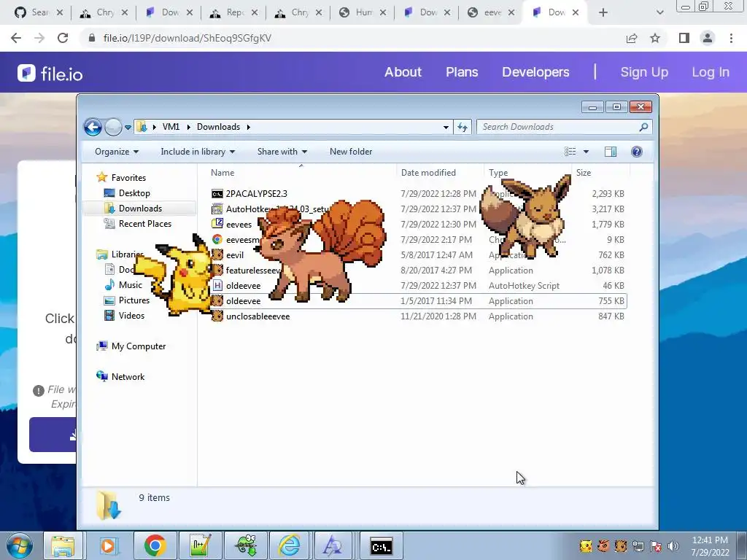This screenshot has width=747, height=560.
Task: Bookmark this page with the star
Action: [x=655, y=38]
